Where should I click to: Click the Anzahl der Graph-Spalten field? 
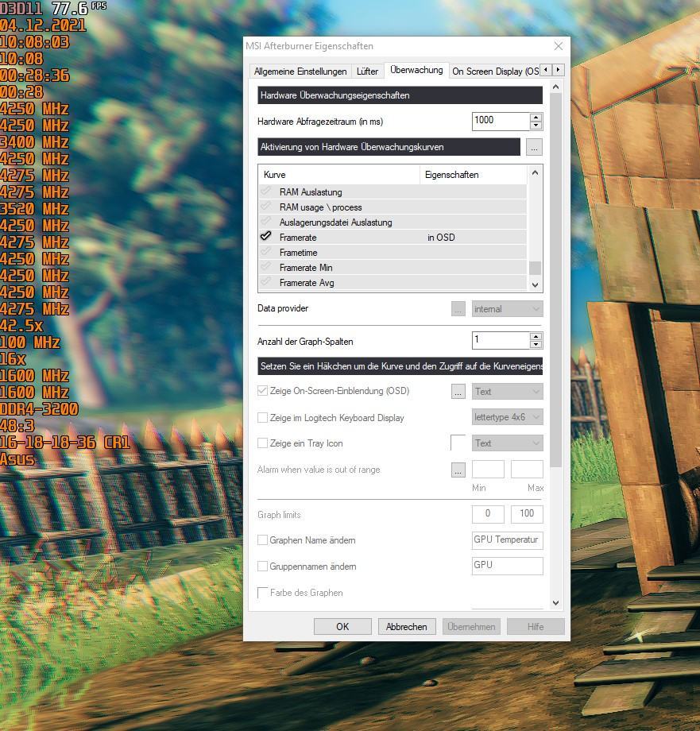[x=501, y=340]
